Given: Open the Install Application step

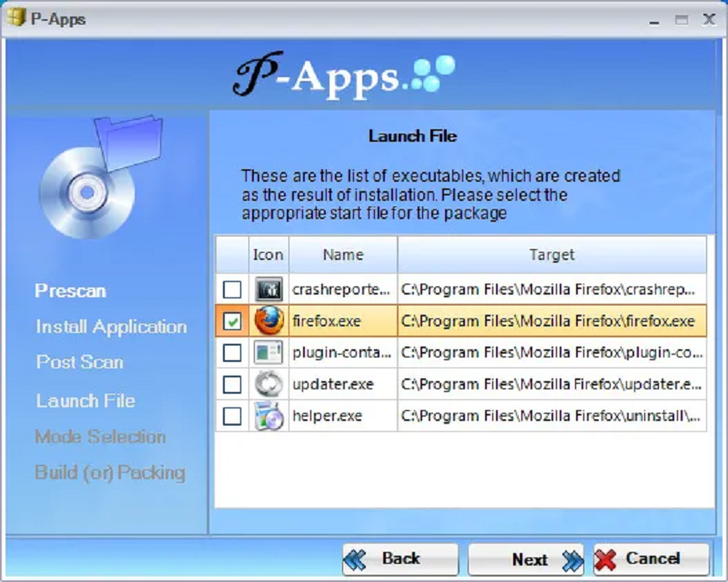Looking at the screenshot, I should tap(111, 326).
